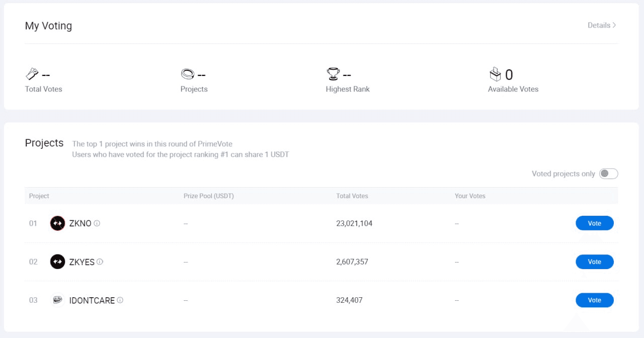Image resolution: width=644 pixels, height=338 pixels.
Task: Open the info icon next to IDONTCARE
Action: pos(120,300)
